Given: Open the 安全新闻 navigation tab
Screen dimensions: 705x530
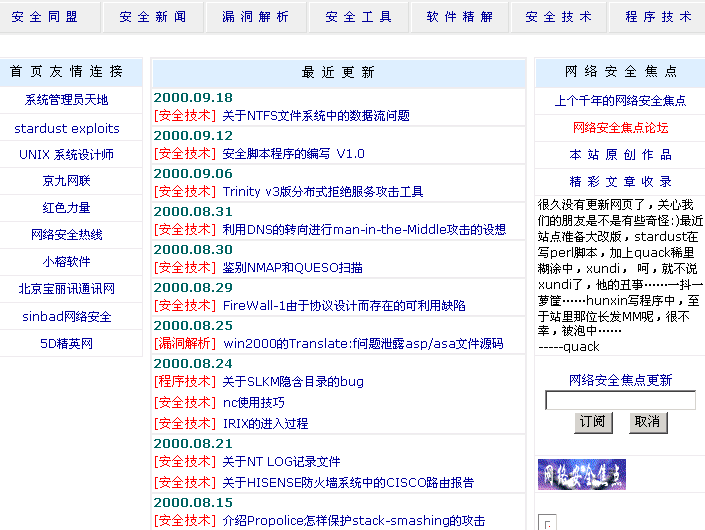Looking at the screenshot, I should pos(153,17).
